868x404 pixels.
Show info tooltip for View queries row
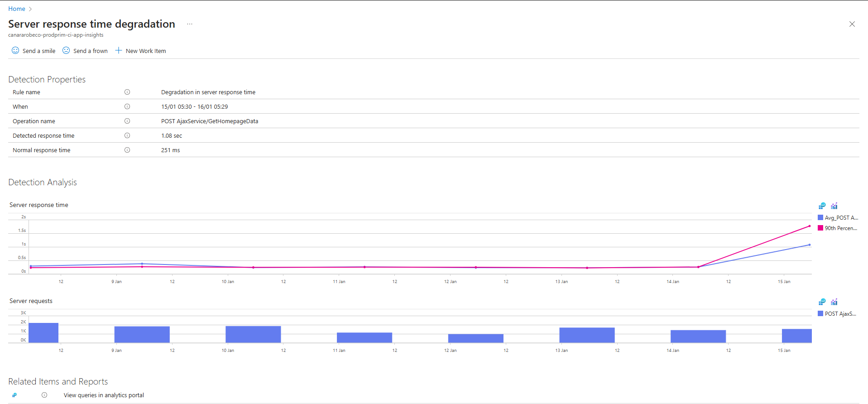click(44, 395)
